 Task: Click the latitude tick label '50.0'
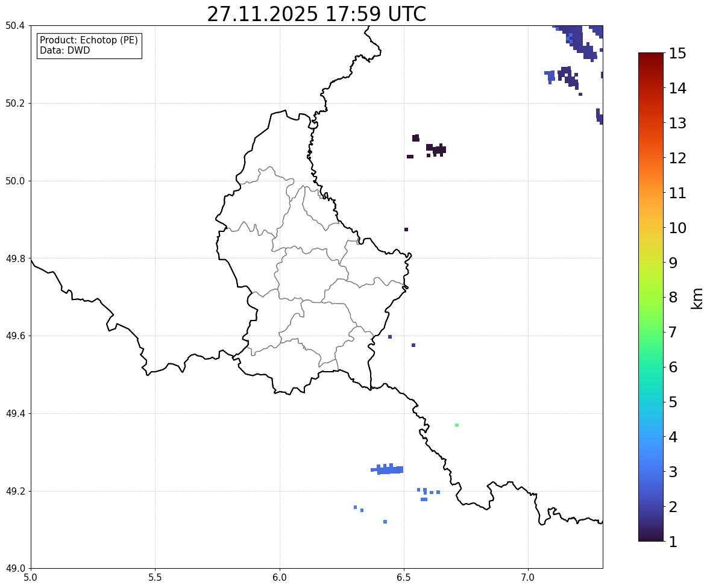[x=15, y=181]
